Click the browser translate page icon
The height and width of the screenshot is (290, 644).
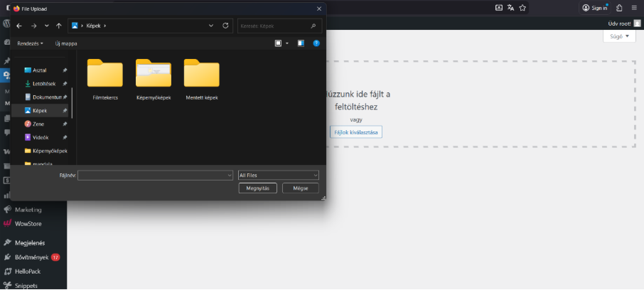pos(510,8)
